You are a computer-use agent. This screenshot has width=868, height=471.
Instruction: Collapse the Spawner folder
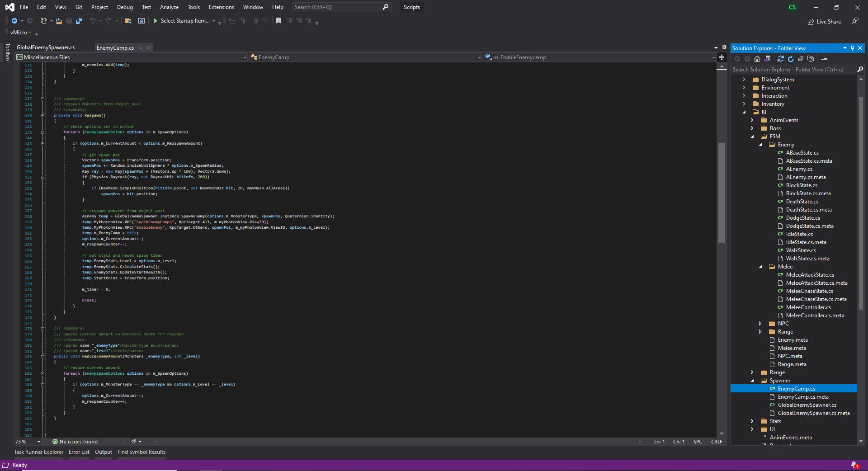point(752,381)
